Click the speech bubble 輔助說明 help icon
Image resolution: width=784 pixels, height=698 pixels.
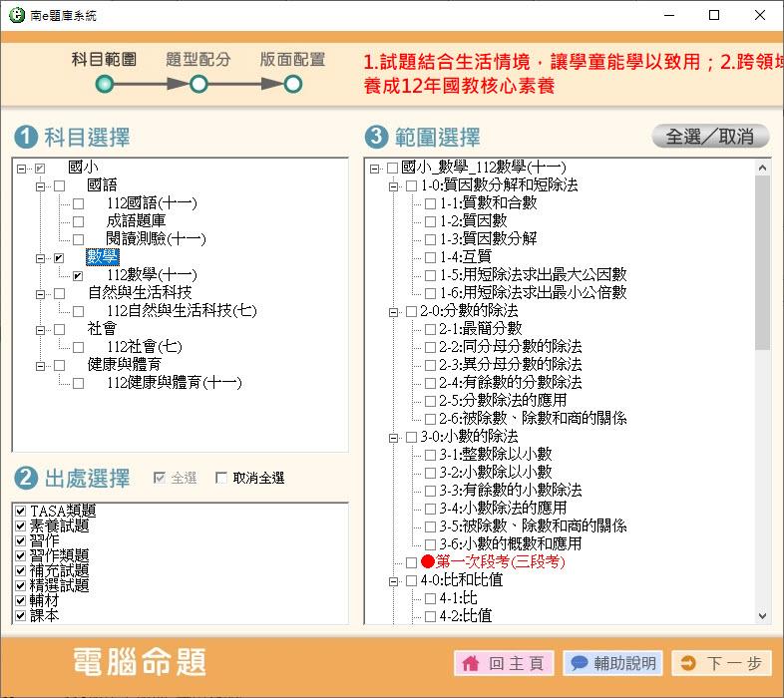click(580, 663)
